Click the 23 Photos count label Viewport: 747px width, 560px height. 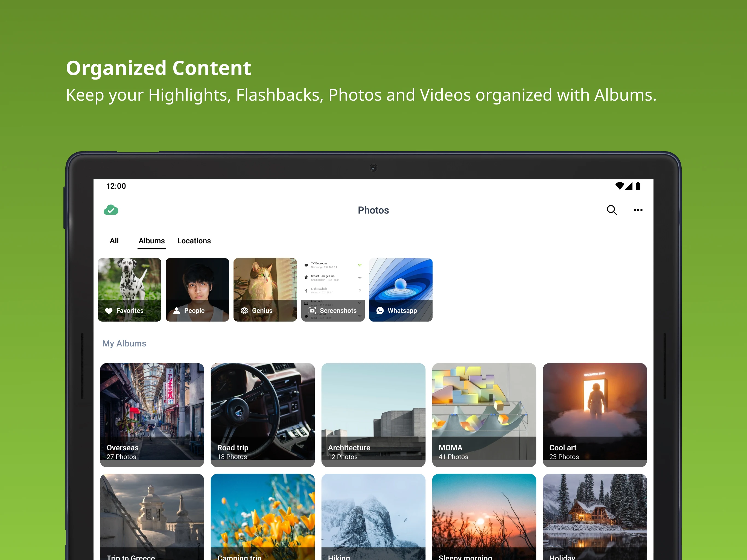(x=564, y=457)
